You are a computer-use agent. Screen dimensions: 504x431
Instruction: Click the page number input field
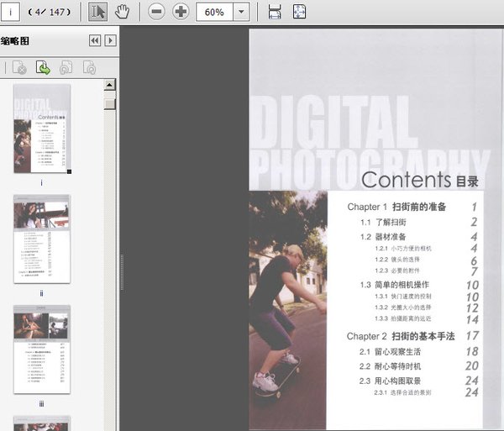click(12, 12)
